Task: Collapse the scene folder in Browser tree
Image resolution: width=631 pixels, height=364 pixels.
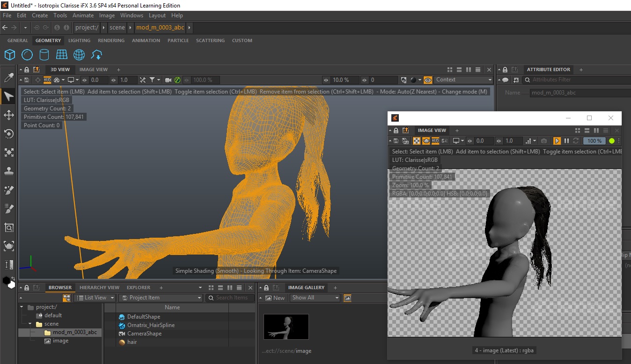Action: coord(30,324)
